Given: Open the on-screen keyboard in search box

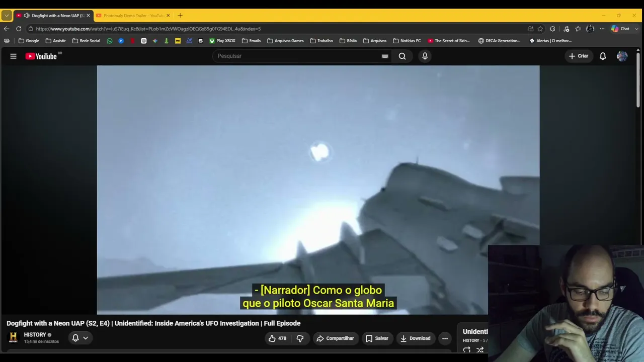Looking at the screenshot, I should (x=385, y=56).
